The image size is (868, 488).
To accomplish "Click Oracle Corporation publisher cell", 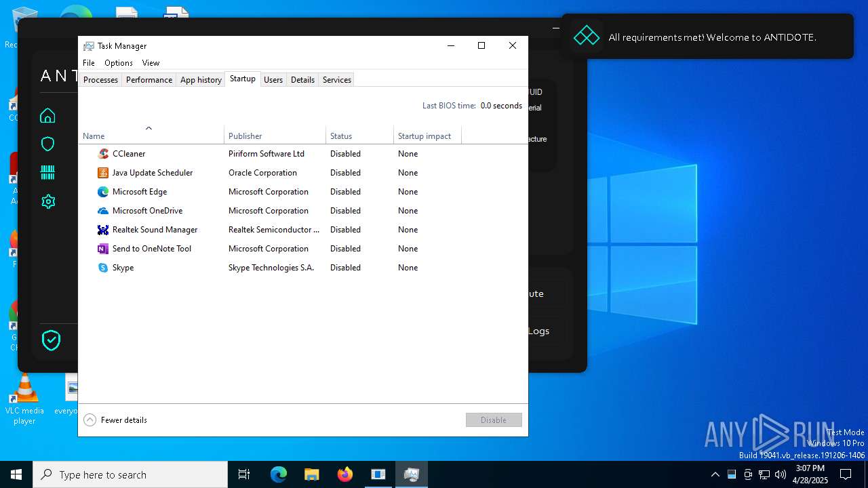I will pos(262,173).
